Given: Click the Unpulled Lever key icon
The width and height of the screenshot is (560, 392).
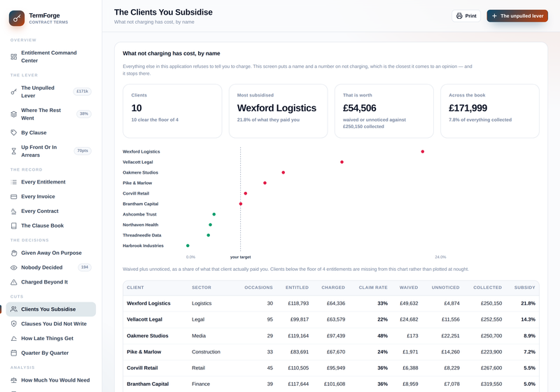Looking at the screenshot, I should (x=13, y=92).
